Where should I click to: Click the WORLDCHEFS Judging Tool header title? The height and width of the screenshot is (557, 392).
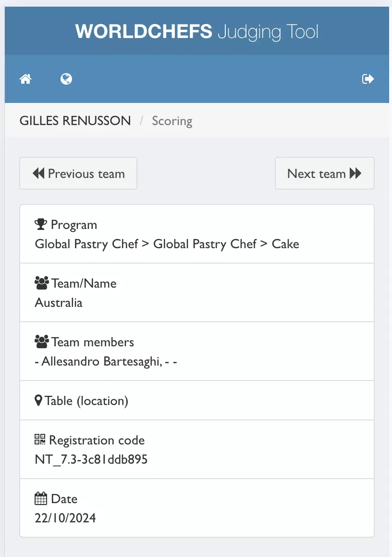click(x=196, y=32)
